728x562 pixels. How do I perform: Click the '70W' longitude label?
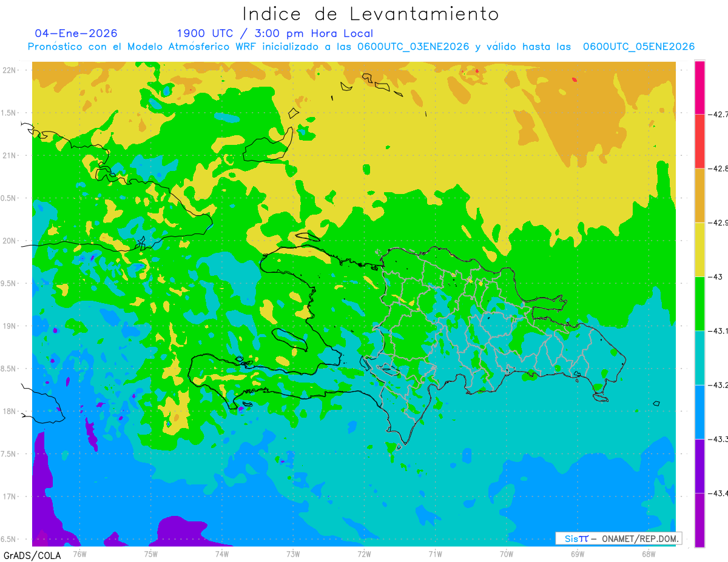point(507,554)
